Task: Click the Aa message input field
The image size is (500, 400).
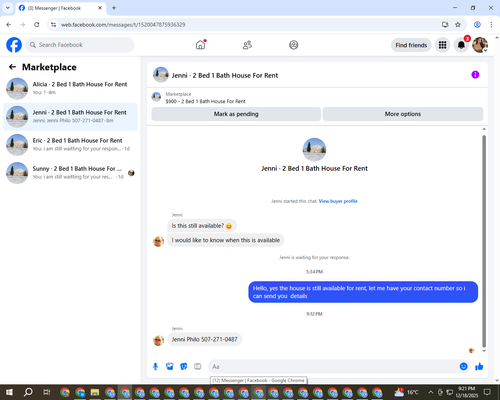Action: tap(333, 367)
